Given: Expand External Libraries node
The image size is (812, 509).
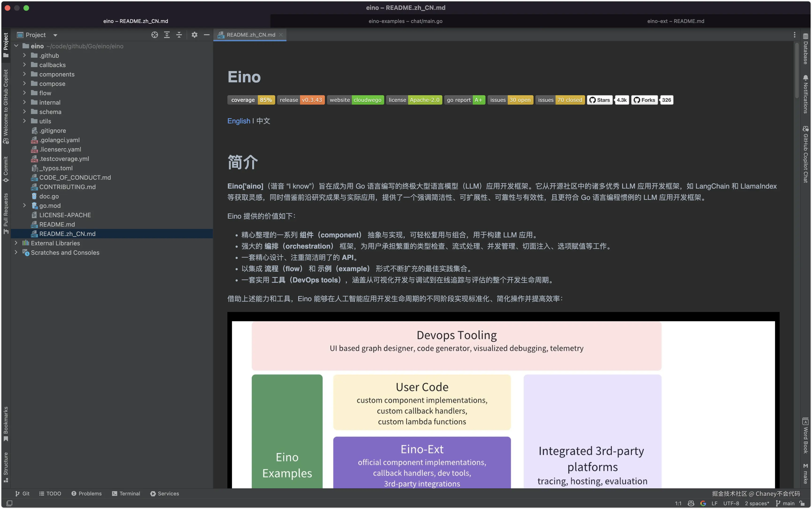Looking at the screenshot, I should pyautogui.click(x=16, y=243).
